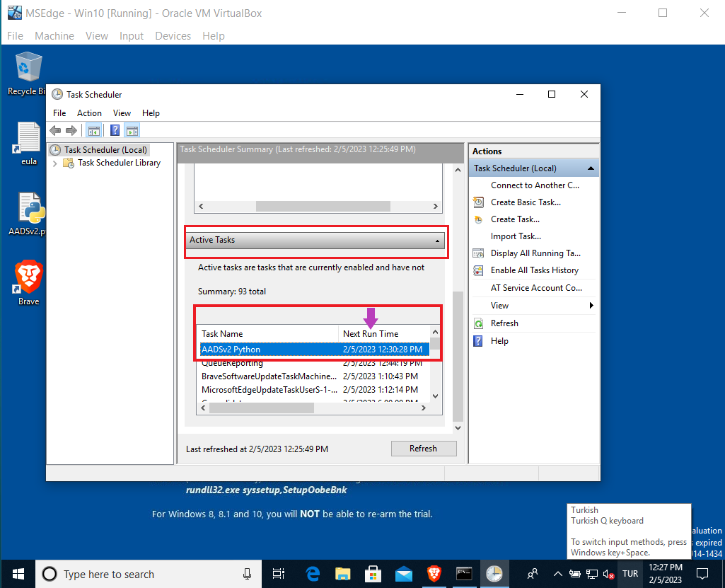Click Create Basic Task in Actions pane
725x588 pixels.
click(x=526, y=202)
